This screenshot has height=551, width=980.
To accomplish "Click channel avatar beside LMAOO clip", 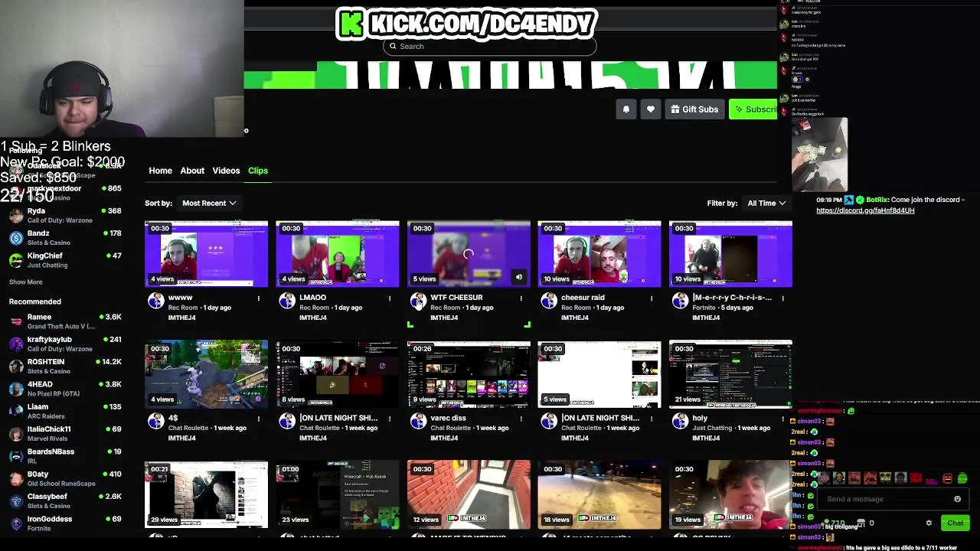I will pyautogui.click(x=287, y=301).
